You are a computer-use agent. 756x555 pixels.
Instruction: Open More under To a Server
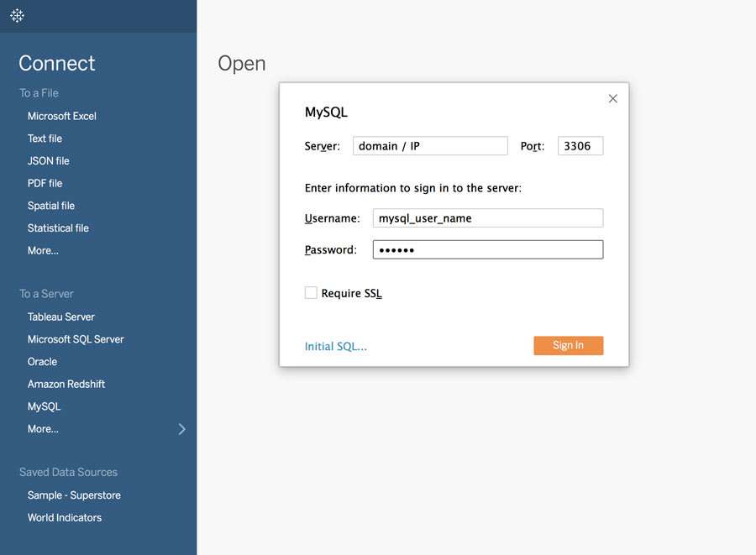pyautogui.click(x=43, y=429)
